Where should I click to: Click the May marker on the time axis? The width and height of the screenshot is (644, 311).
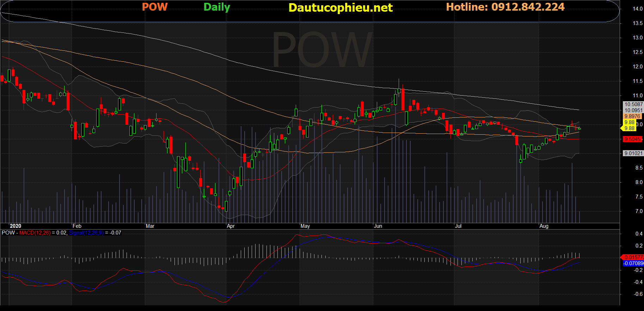(305, 226)
